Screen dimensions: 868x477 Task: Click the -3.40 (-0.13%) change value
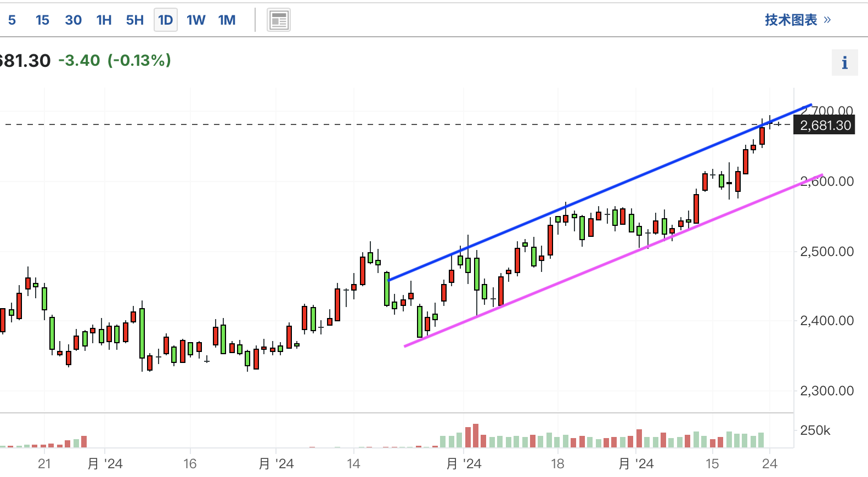[115, 60]
